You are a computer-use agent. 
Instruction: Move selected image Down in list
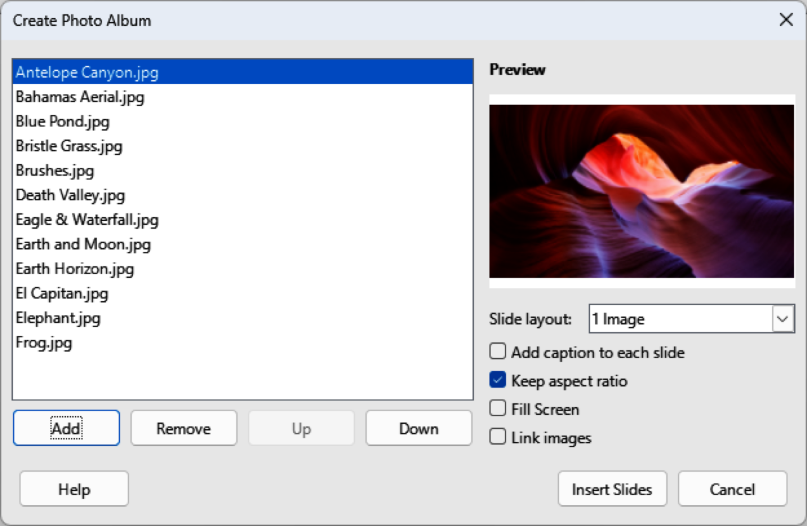[x=418, y=428]
